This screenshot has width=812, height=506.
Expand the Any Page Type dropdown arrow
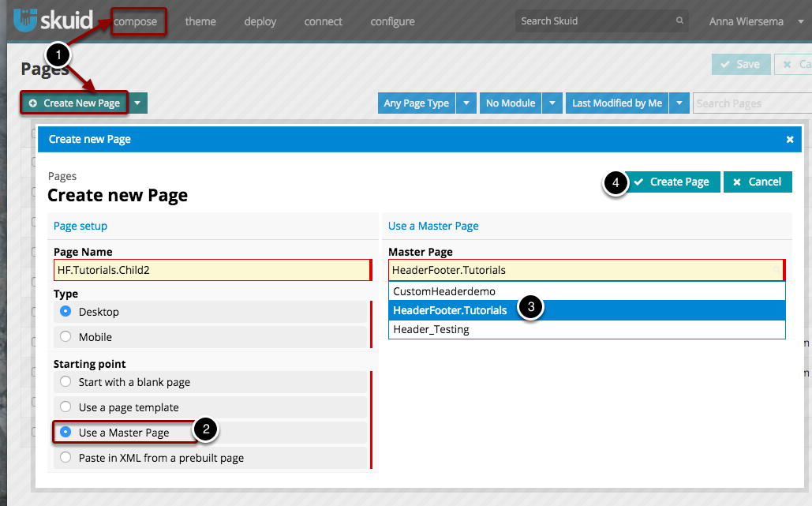coord(466,103)
